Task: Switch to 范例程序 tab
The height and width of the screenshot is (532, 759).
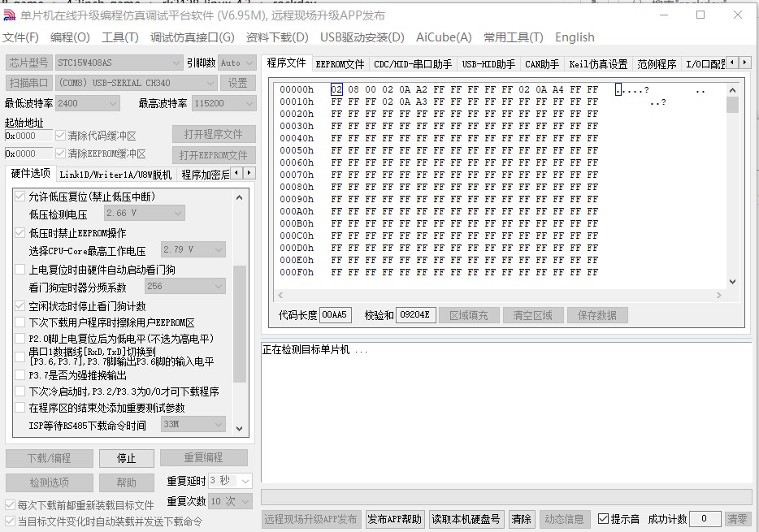Action: click(x=657, y=64)
